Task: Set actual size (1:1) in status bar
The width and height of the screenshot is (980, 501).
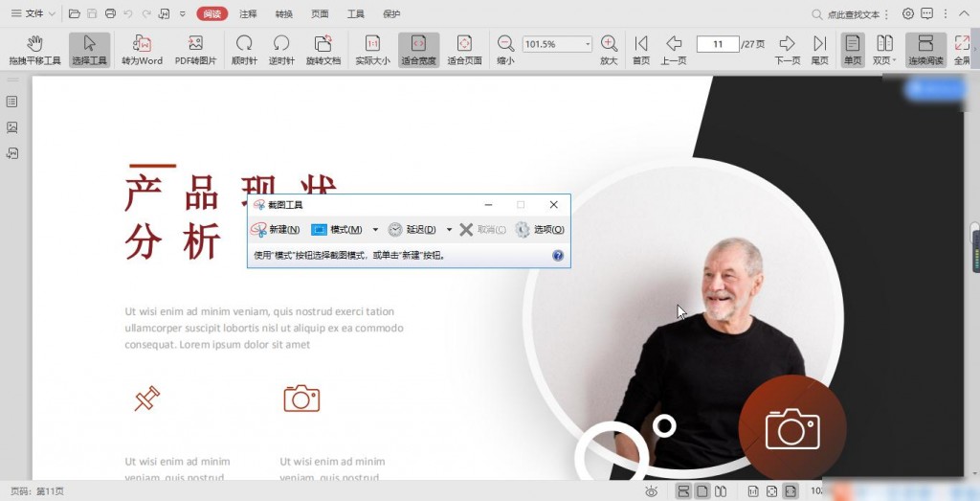Action: (x=754, y=491)
